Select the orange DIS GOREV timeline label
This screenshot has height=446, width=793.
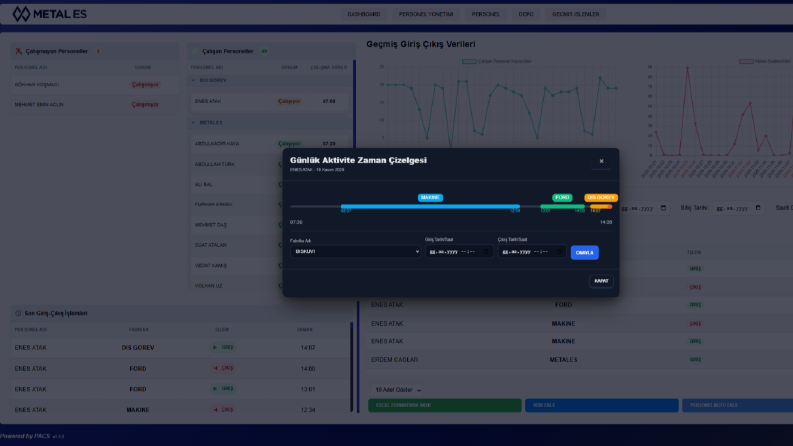601,198
